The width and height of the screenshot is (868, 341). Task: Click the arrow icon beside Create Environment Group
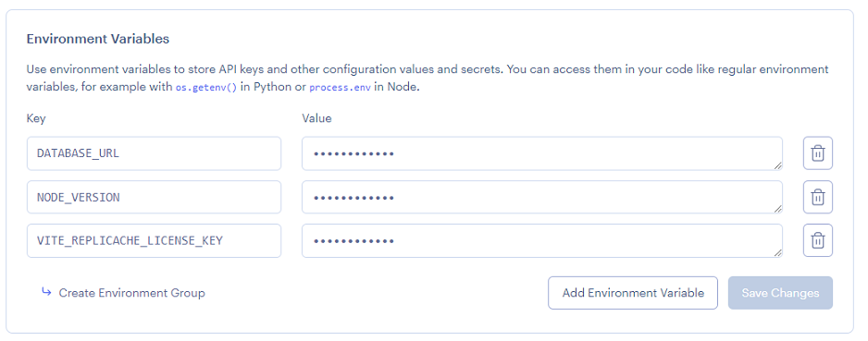click(46, 292)
